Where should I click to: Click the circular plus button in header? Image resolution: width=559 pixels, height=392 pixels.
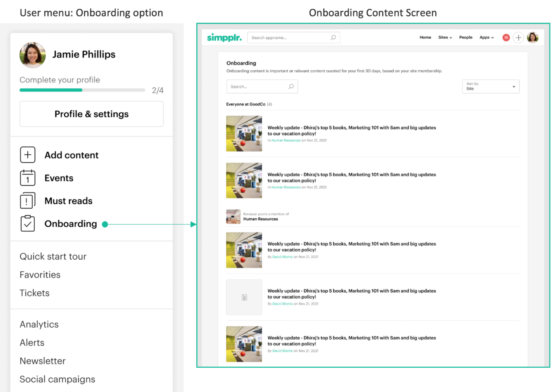518,38
